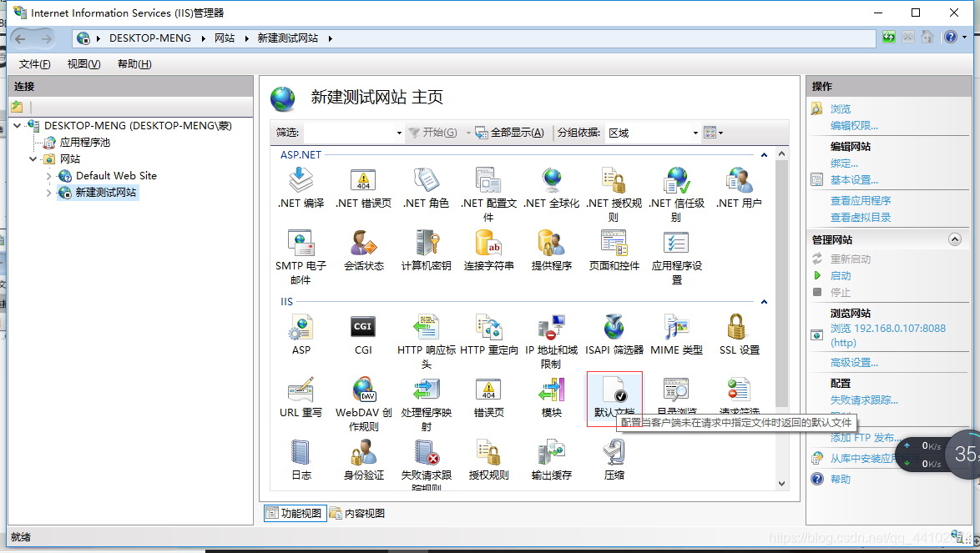Switch to the 功能视图 tab

point(295,513)
